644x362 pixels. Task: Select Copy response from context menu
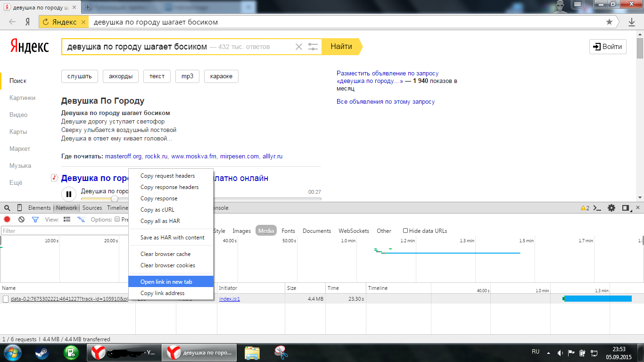[171, 198]
